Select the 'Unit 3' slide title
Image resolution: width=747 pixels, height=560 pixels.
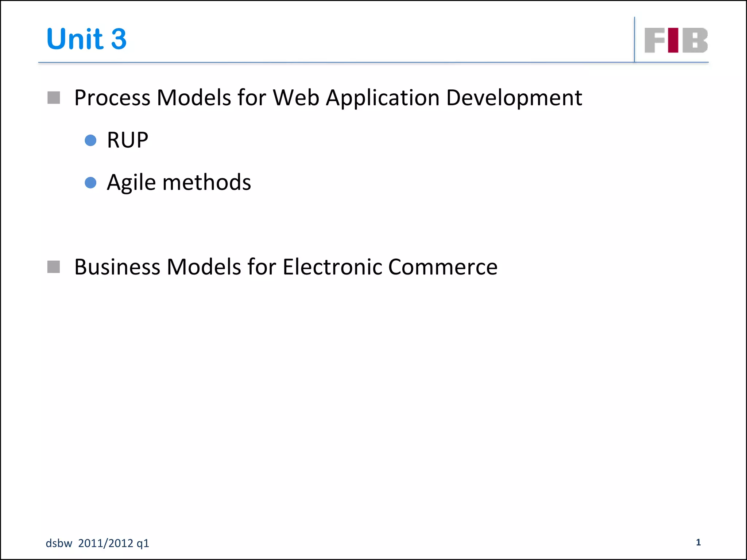point(86,39)
